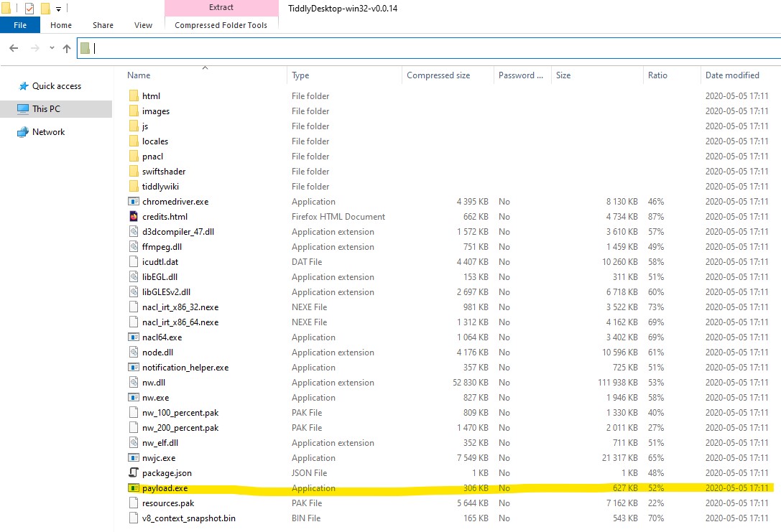This screenshot has height=532, width=781.
Task: Open Customize Quick Access Toolbar dropdown
Action: 58,9
